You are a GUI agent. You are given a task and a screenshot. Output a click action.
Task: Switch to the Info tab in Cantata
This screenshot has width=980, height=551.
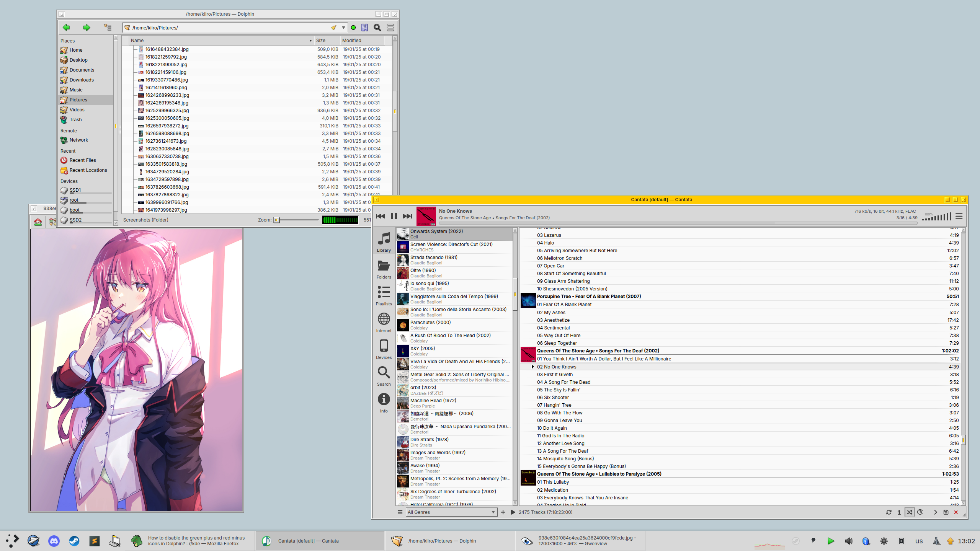point(384,403)
